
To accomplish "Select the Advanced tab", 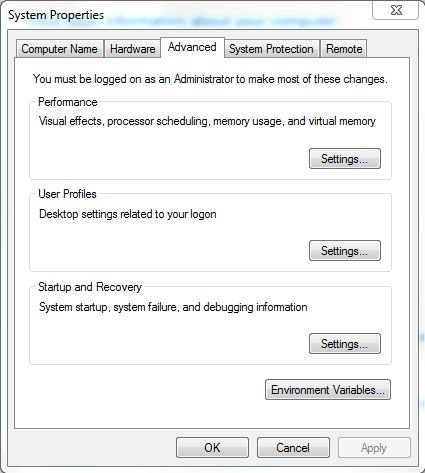I will [192, 47].
